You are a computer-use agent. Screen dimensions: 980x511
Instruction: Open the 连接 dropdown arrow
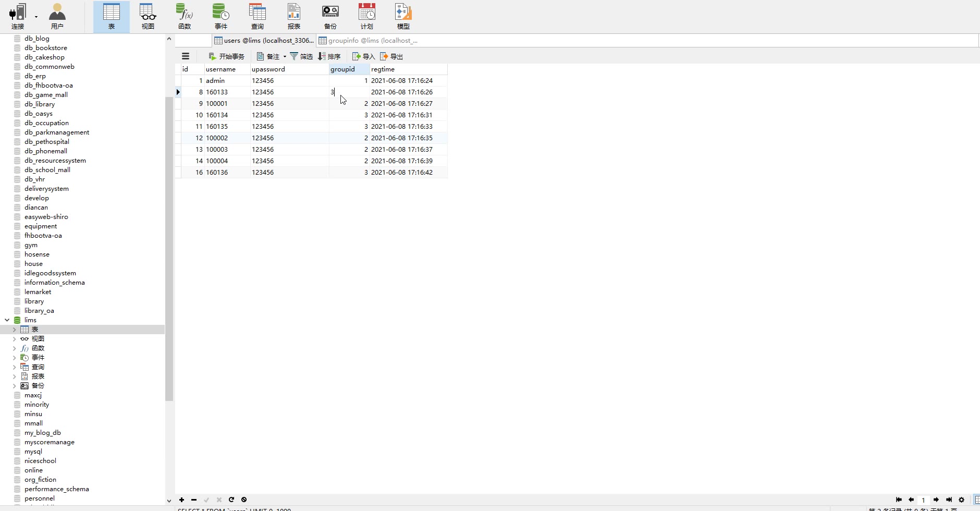point(36,17)
